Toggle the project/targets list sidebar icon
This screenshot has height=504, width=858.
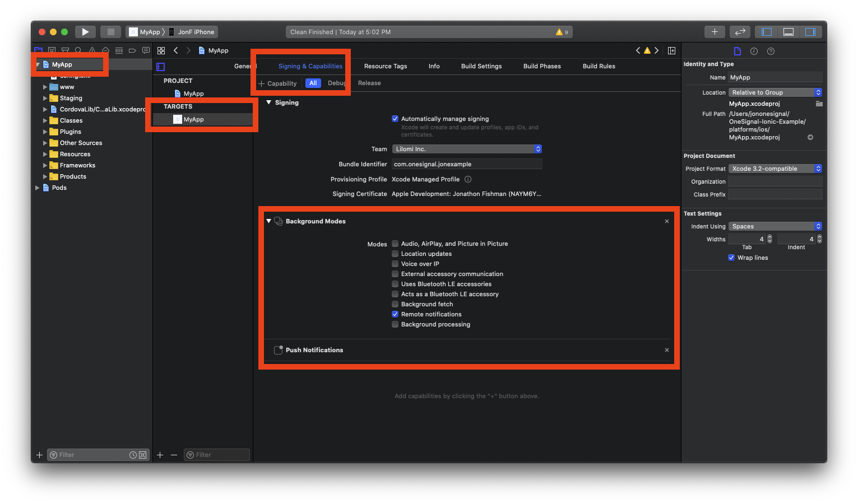[x=160, y=67]
